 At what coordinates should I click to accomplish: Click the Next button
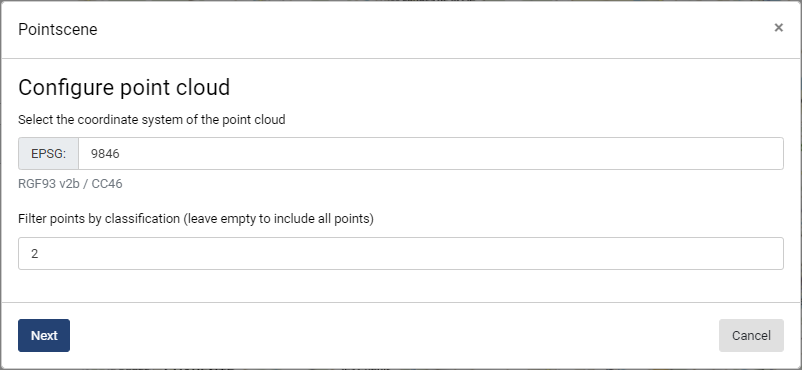44,336
